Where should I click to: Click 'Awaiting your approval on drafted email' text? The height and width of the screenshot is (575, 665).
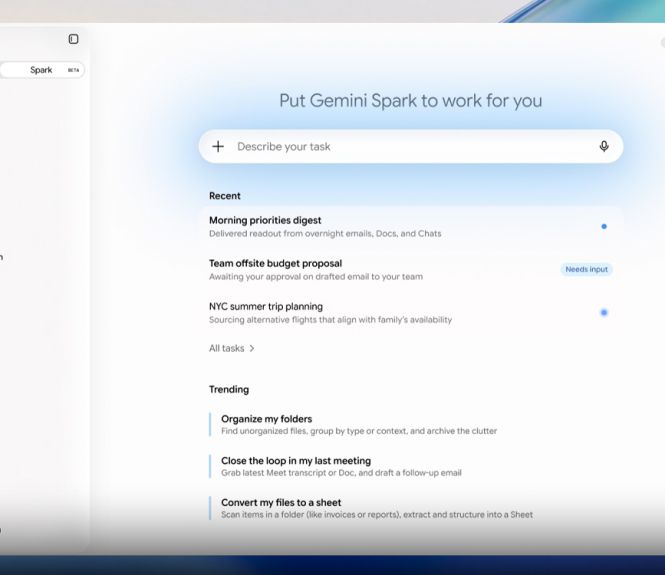point(316,277)
